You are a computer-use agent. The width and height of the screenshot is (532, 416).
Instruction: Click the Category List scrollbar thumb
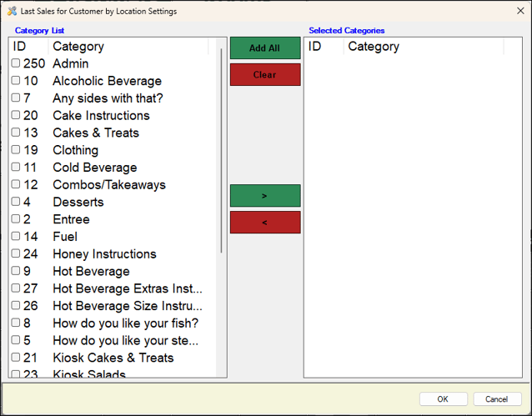point(221,151)
